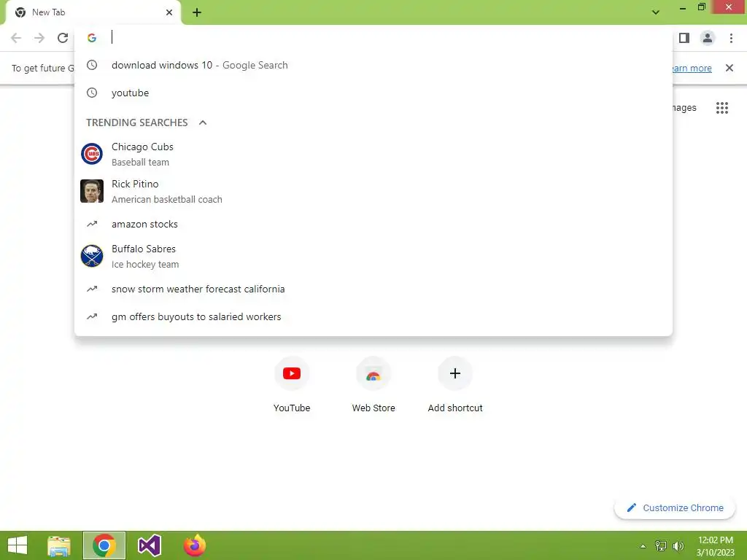Select Chicago Cubs trending suggestion
The width and height of the screenshot is (747, 560).
point(373,155)
